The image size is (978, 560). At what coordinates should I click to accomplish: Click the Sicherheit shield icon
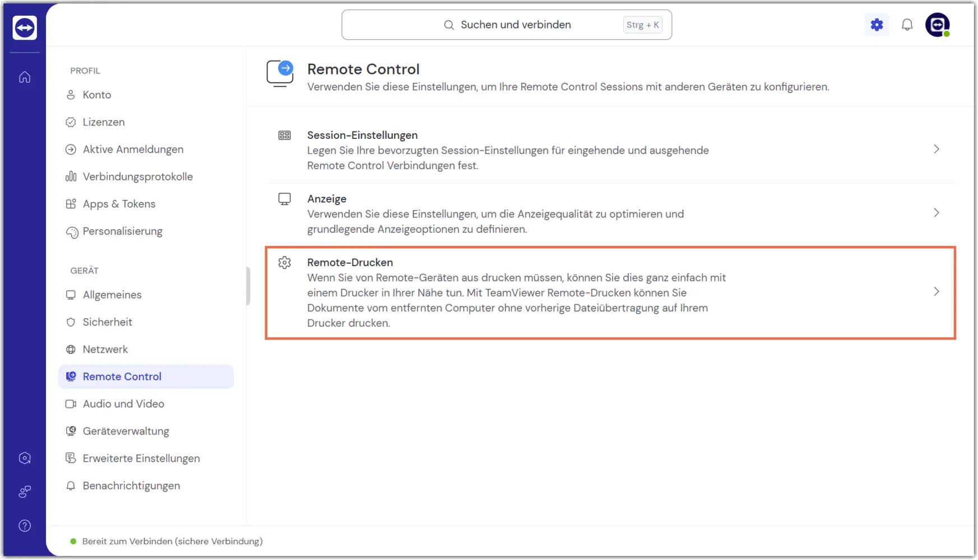tap(71, 322)
